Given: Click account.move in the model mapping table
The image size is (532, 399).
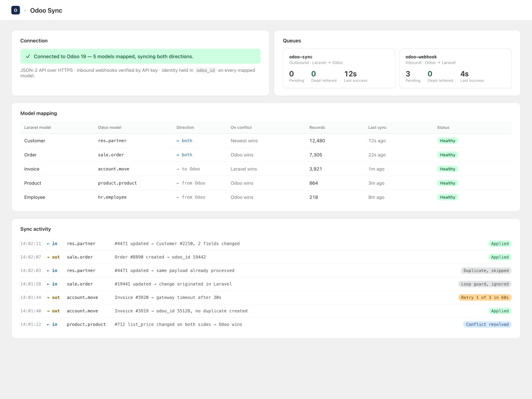Looking at the screenshot, I should 113,169.
